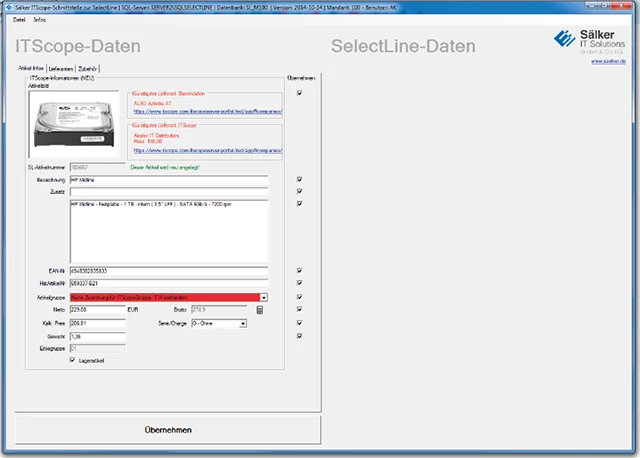This screenshot has height=458, width=640.
Task: Open the Datei menu
Action: (19, 20)
